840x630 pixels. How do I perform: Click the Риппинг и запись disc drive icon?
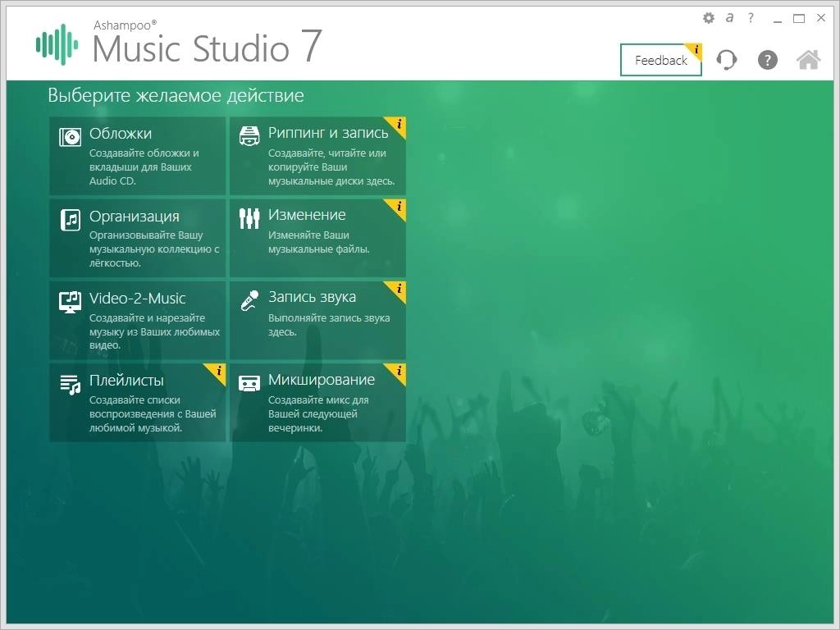point(249,136)
